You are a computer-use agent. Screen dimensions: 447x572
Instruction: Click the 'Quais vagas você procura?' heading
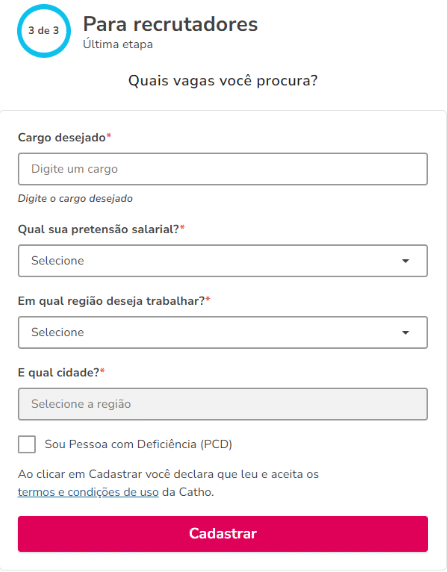click(x=223, y=81)
